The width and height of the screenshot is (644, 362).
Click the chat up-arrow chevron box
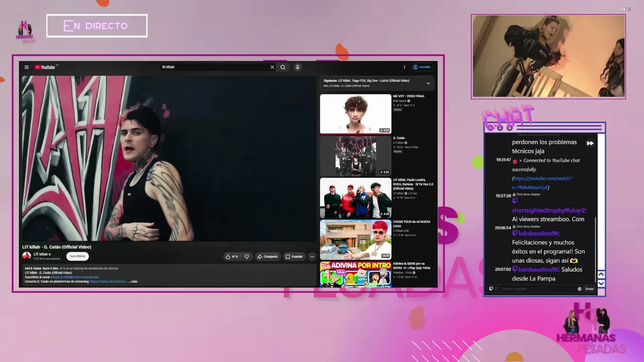pyautogui.click(x=601, y=275)
